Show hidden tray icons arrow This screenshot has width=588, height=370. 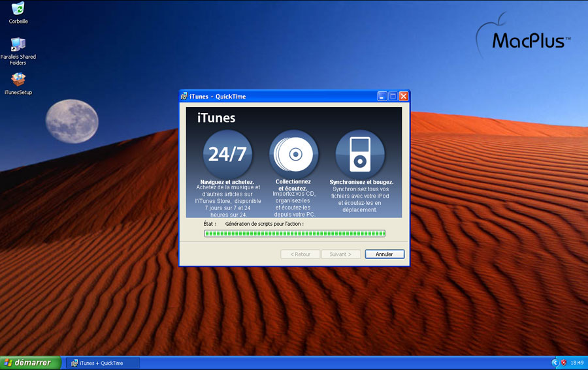(x=555, y=363)
